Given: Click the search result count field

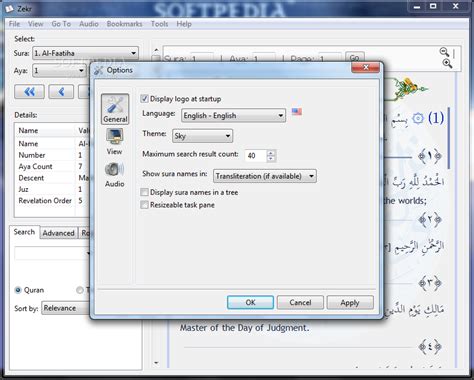Looking at the screenshot, I should click(x=256, y=156).
